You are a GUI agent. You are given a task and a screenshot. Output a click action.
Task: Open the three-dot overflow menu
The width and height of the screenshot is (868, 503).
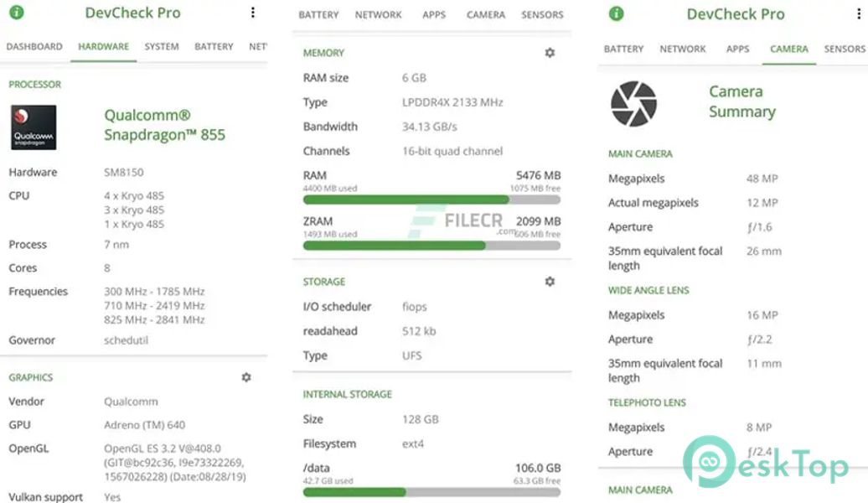pyautogui.click(x=252, y=13)
